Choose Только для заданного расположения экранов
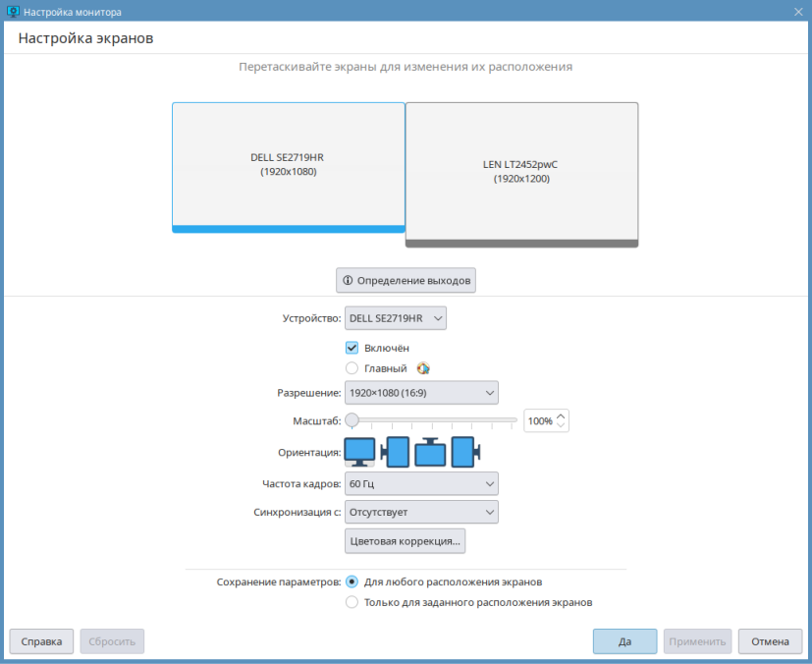Viewport: 812px width, 664px height. [x=352, y=602]
